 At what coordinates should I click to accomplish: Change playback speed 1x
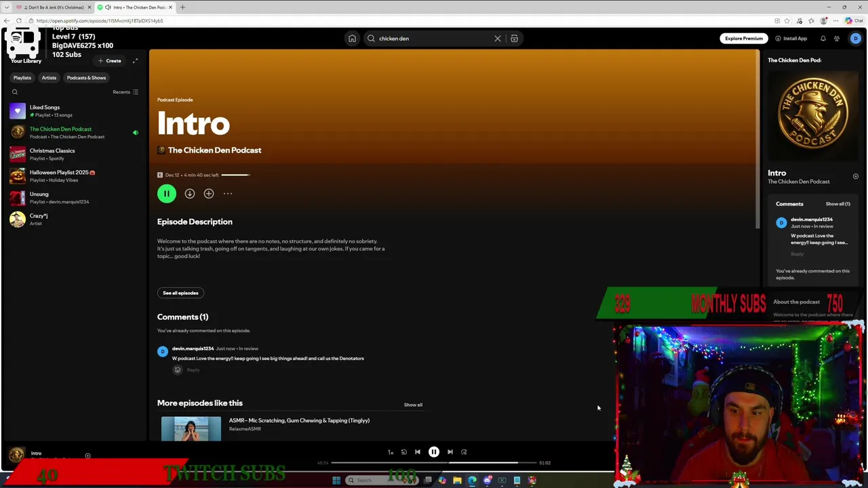[390, 452]
